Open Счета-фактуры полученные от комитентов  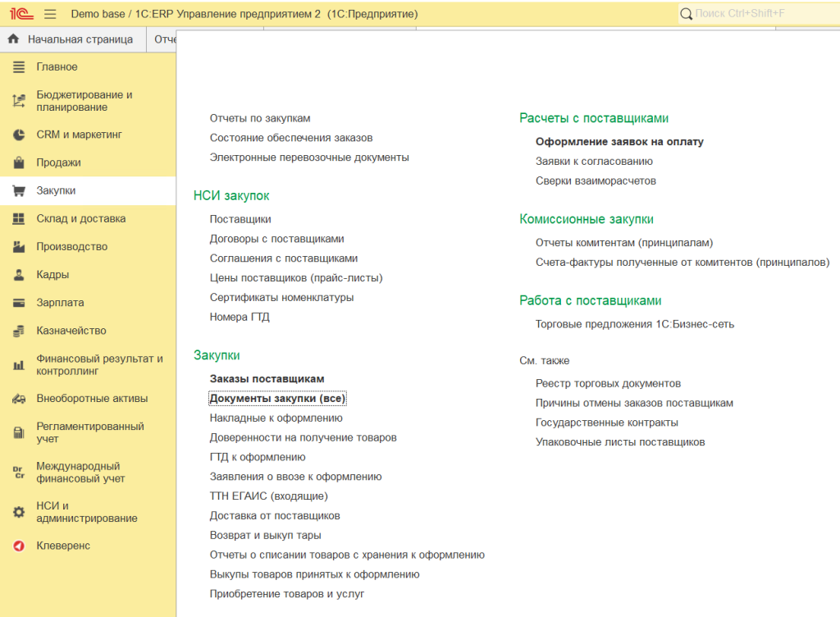click(x=682, y=263)
